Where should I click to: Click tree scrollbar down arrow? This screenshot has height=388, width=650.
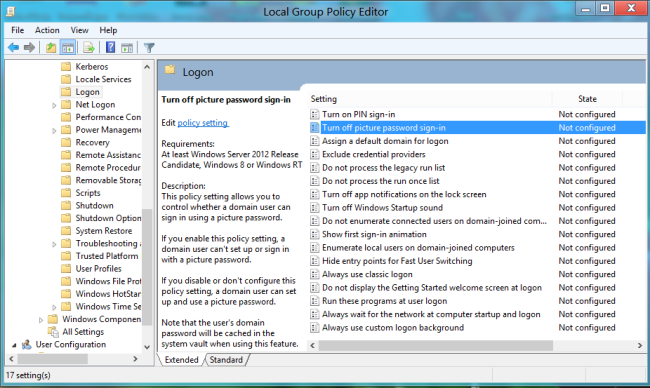click(147, 347)
